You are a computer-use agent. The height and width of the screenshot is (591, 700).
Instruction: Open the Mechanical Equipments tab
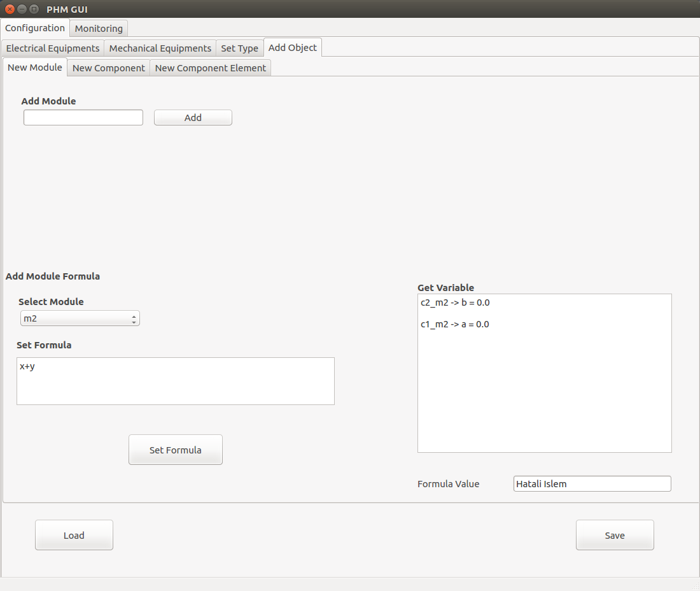click(x=160, y=48)
